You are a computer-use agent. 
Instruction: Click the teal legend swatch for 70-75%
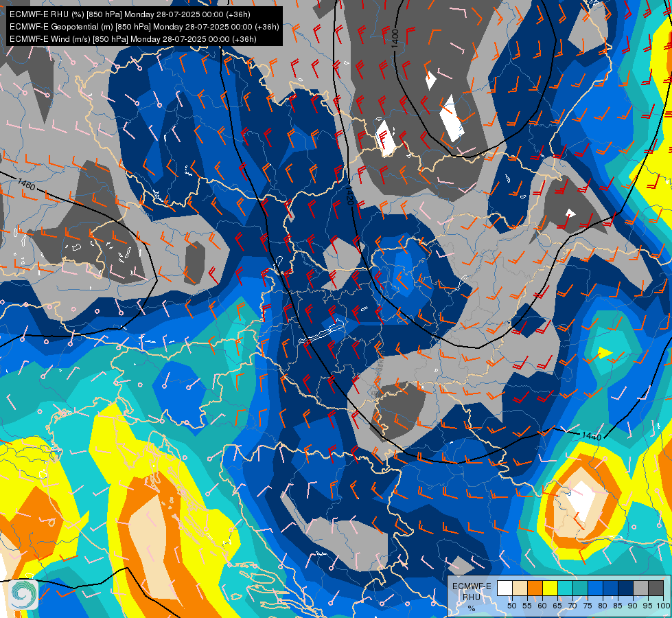[580, 588]
